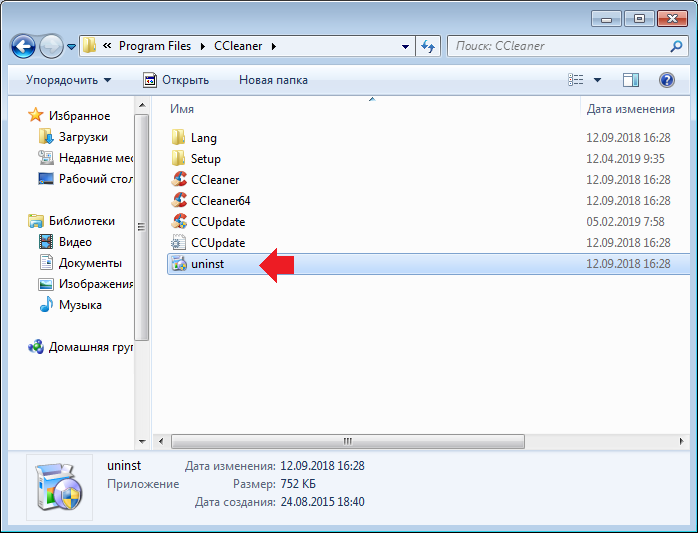Click the horizontal scrollbar left arrow
698x533 pixels.
pyautogui.click(x=161, y=442)
